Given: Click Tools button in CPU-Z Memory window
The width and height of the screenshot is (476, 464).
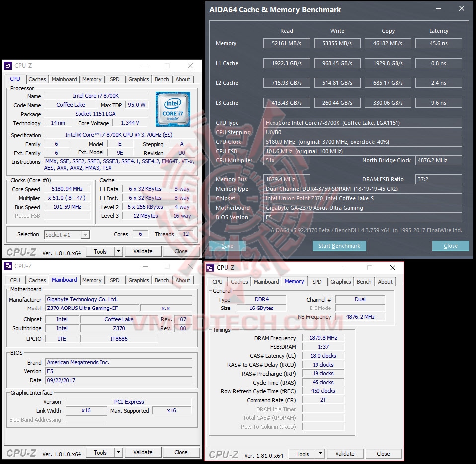Looking at the screenshot, I should pos(303,454).
